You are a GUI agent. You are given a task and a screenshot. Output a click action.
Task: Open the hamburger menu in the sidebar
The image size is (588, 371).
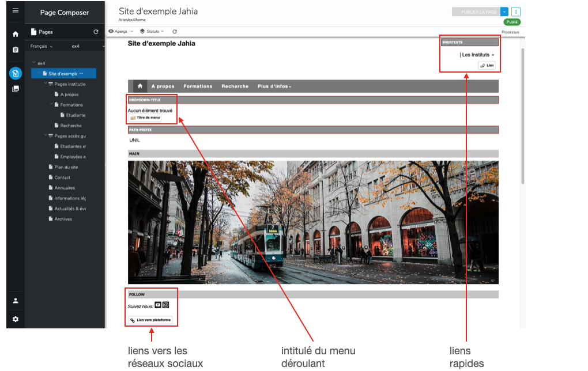(x=16, y=10)
